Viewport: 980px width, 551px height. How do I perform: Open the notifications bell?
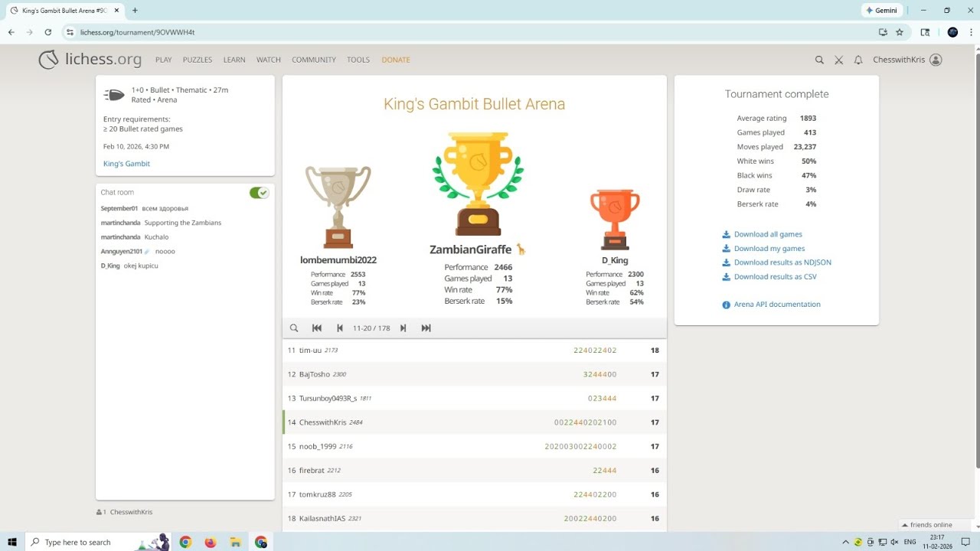858,60
